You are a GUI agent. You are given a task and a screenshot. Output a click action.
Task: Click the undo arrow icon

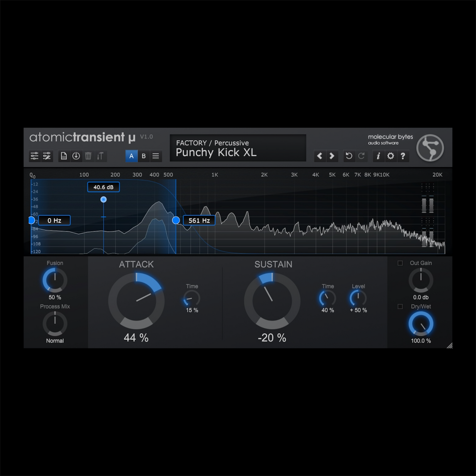[x=349, y=156]
